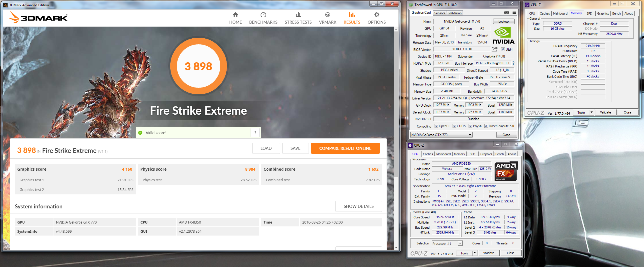Toggle the OpenCL checkbox in GPU-Z

436,126
